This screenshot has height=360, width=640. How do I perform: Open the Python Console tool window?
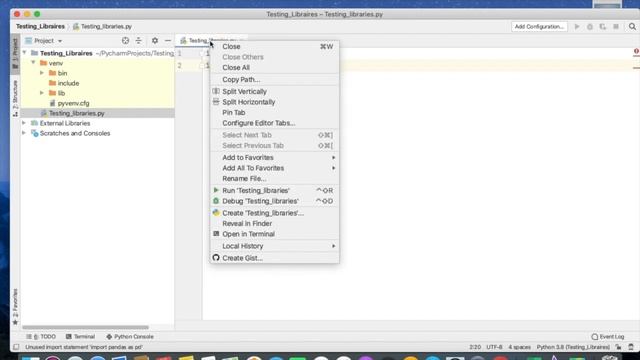tap(130, 337)
